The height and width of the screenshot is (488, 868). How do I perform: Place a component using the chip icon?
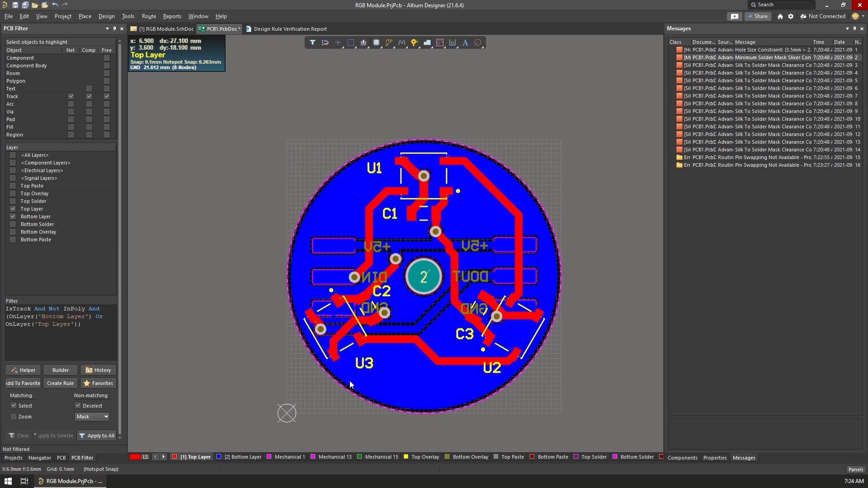(377, 42)
